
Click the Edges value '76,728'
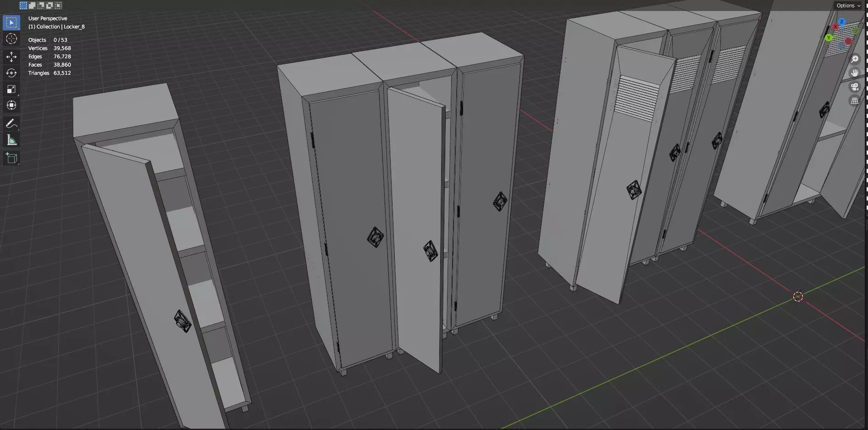[62, 56]
